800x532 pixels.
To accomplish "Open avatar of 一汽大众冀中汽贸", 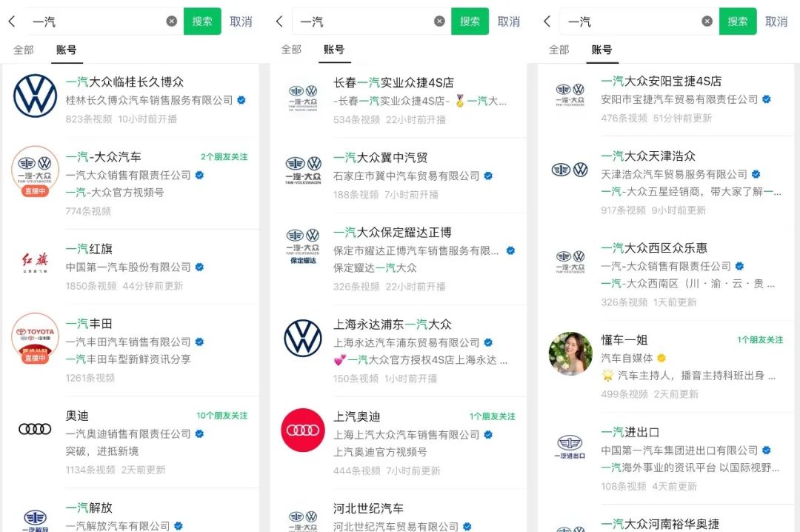I will 303,170.
